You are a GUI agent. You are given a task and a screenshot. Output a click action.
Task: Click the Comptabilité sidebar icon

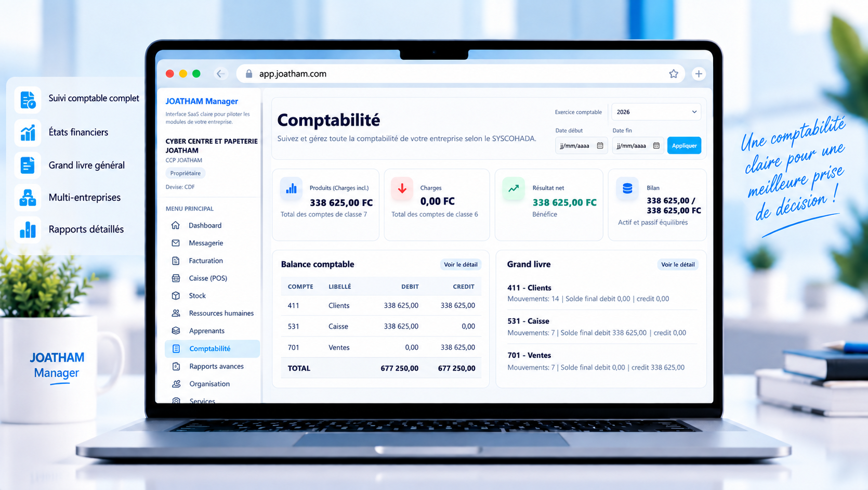tap(176, 349)
